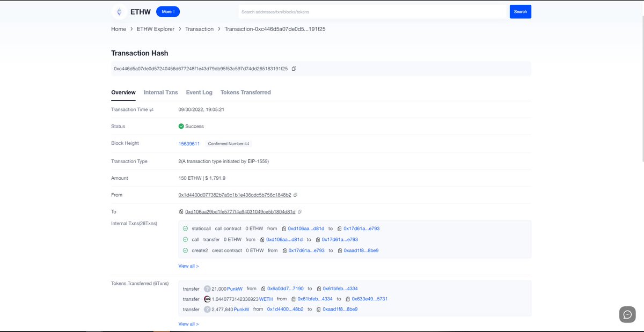This screenshot has height=332, width=644.
Task: Open the WETH token link
Action: (x=266, y=299)
